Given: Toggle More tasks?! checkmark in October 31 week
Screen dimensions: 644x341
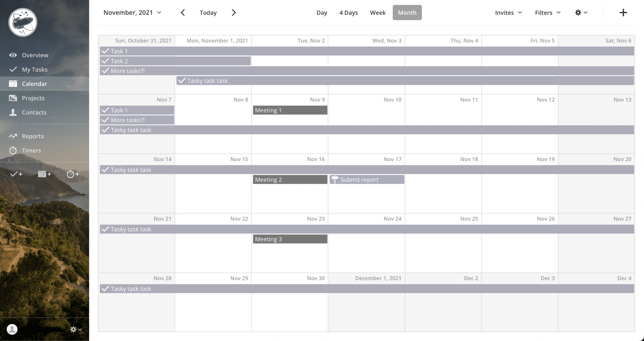Looking at the screenshot, I should point(105,71).
